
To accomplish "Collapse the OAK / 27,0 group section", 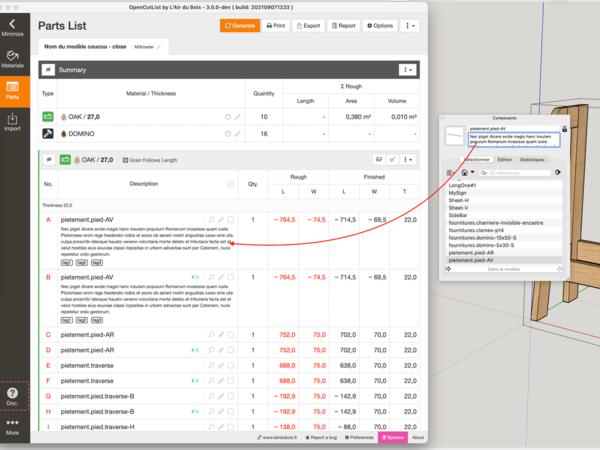I will (48, 159).
